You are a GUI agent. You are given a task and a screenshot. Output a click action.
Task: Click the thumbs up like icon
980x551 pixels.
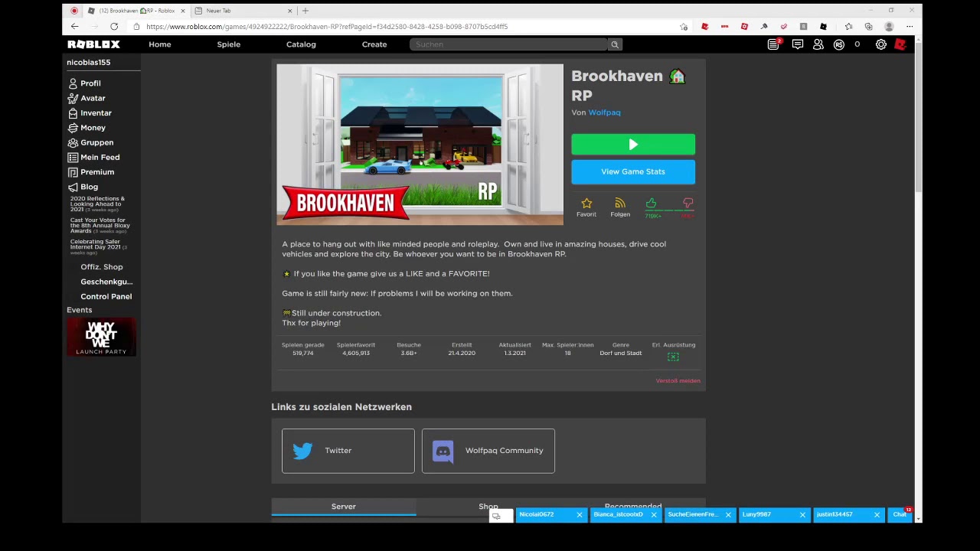click(x=651, y=203)
